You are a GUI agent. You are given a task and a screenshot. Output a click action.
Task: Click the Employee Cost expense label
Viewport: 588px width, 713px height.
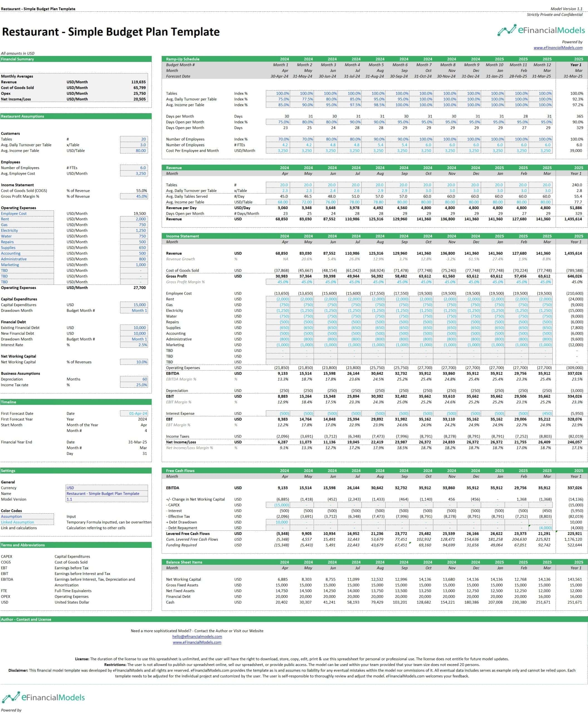tap(27, 214)
